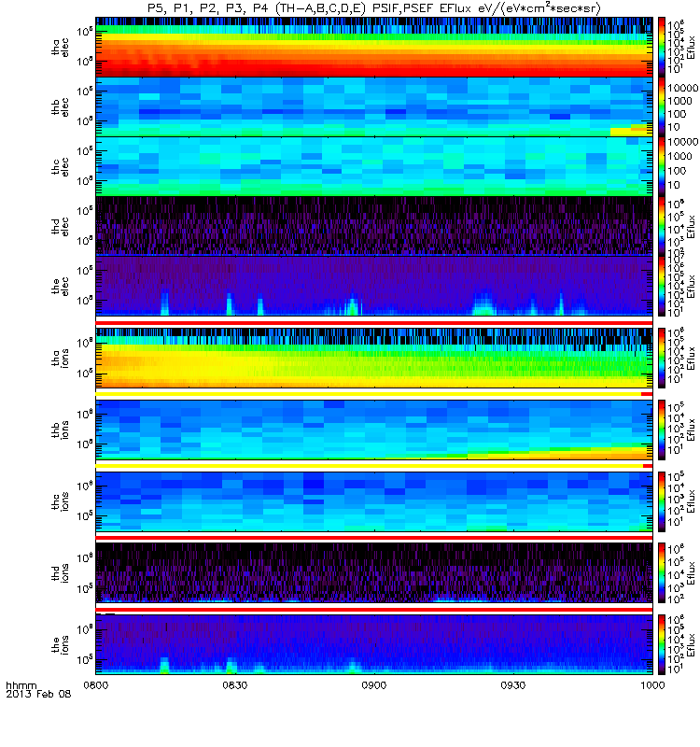Click the color bar beside thd elec panel
Screen dimensions: 700x747
662,226
